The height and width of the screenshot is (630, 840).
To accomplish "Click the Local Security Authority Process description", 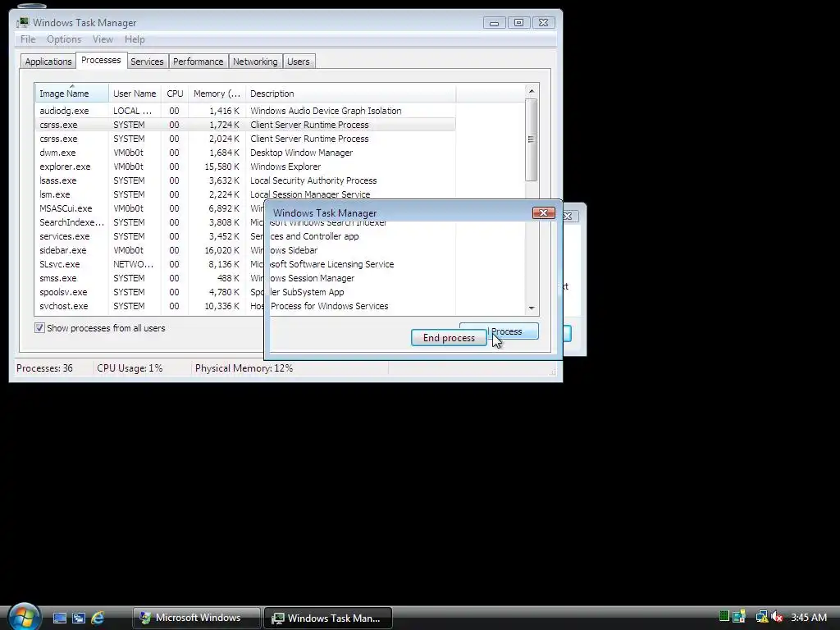I will pos(313,180).
